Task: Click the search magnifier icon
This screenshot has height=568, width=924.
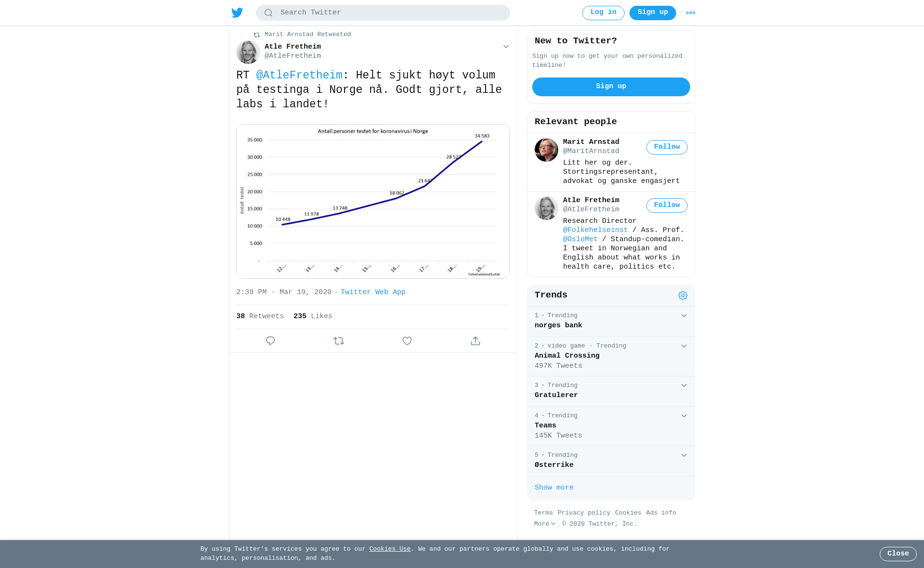Action: pos(269,13)
